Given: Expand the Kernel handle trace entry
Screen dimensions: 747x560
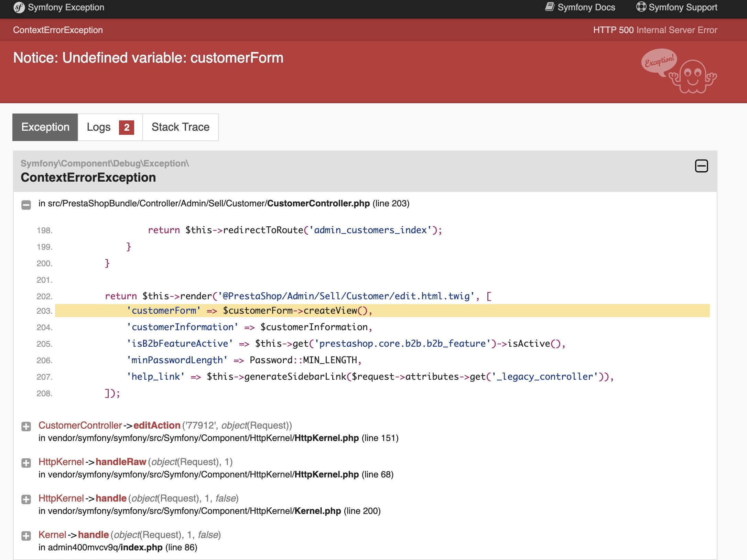Looking at the screenshot, I should [26, 536].
